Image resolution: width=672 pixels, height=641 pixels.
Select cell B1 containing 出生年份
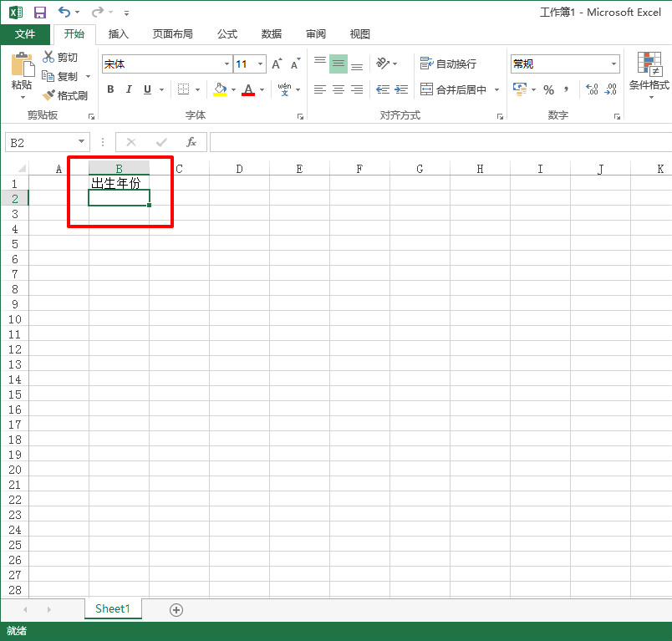[119, 183]
